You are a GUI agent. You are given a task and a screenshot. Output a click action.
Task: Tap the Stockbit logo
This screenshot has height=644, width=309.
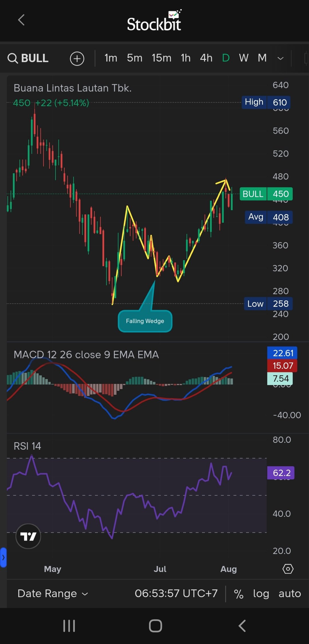(x=154, y=21)
